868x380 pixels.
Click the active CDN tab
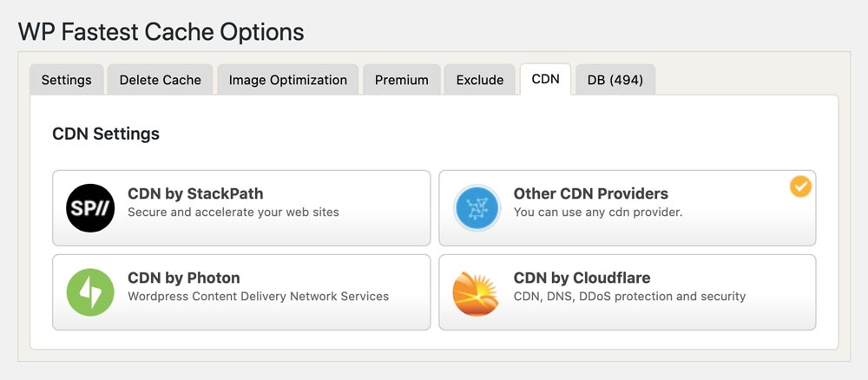click(x=545, y=79)
